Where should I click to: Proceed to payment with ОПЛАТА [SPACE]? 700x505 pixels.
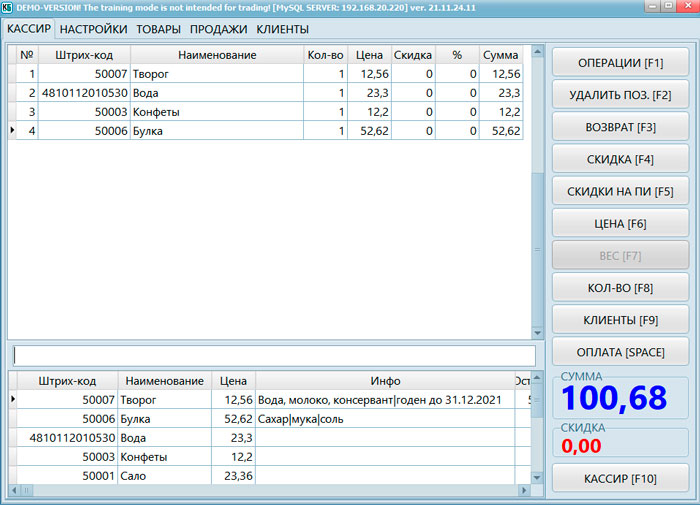point(621,352)
